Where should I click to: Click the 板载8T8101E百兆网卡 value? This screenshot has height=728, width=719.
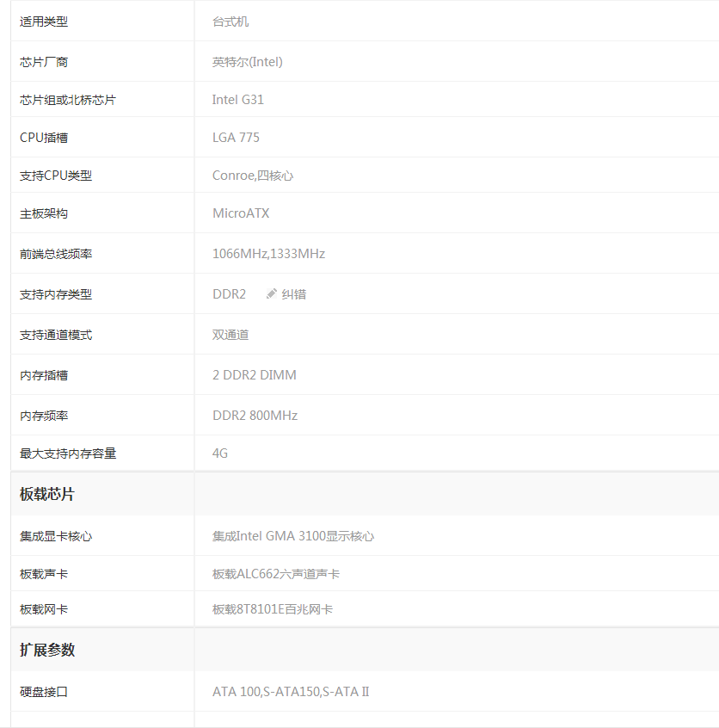click(273, 609)
